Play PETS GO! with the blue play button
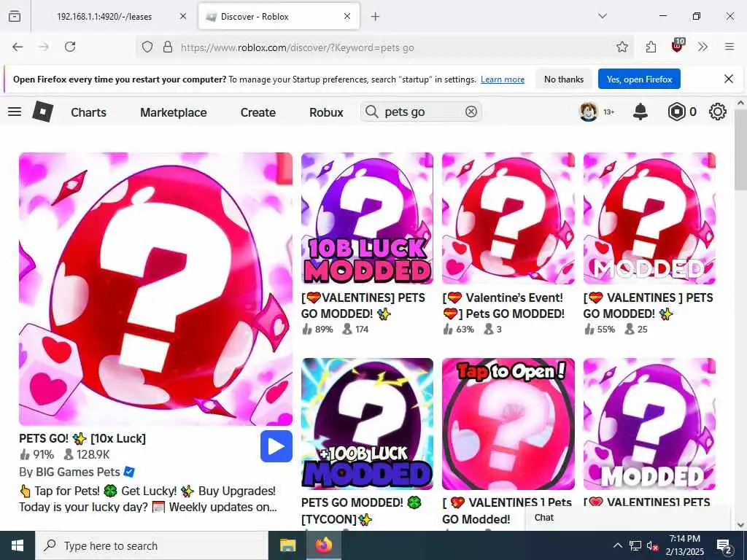 pyautogui.click(x=276, y=446)
